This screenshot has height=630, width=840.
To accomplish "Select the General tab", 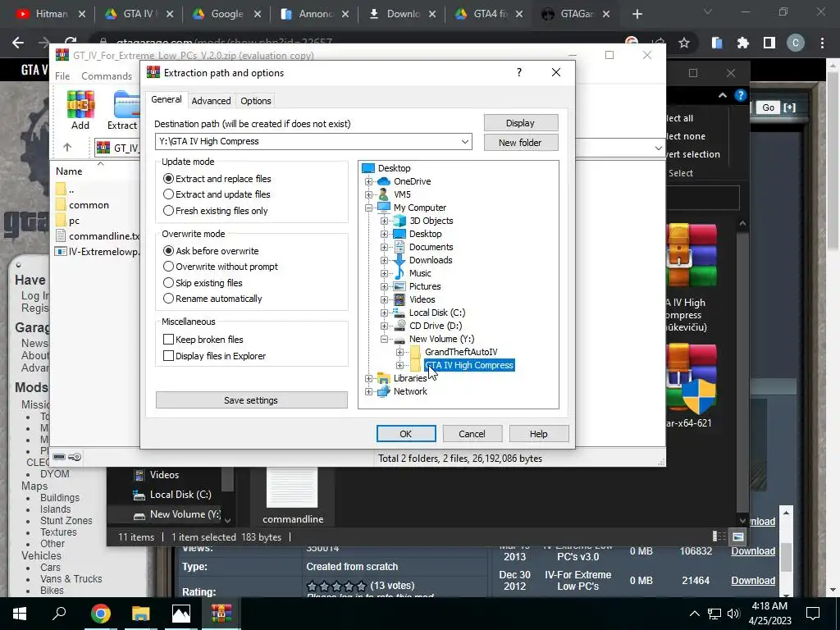I will pyautogui.click(x=166, y=99).
